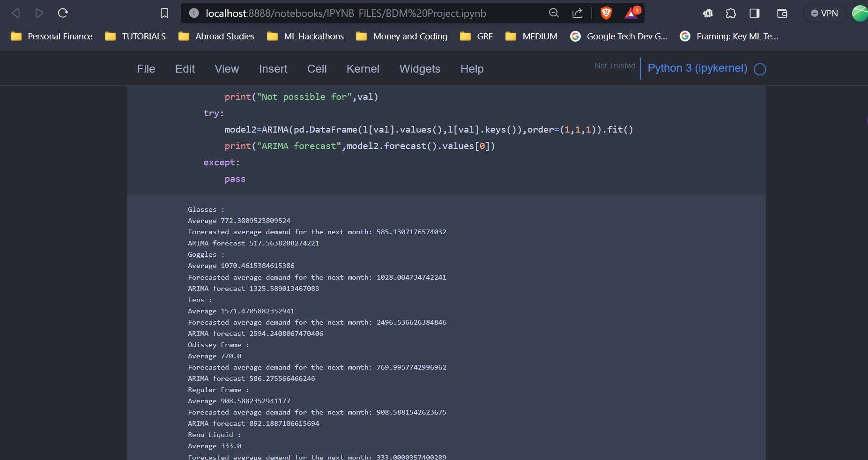The image size is (868, 460).
Task: Open the MEDIUM bookmarks folder
Action: [x=532, y=36]
